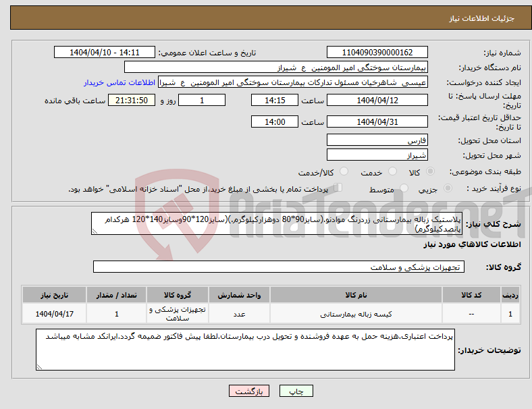Viewport: 532px width, 409px height.
Task: Click the need number field 1104090390000162
Action: pos(377,52)
